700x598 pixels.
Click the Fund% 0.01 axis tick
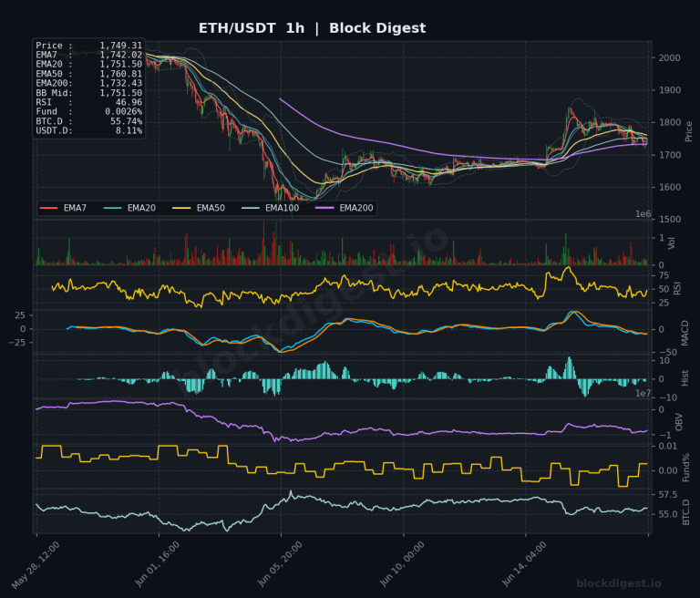(668, 447)
